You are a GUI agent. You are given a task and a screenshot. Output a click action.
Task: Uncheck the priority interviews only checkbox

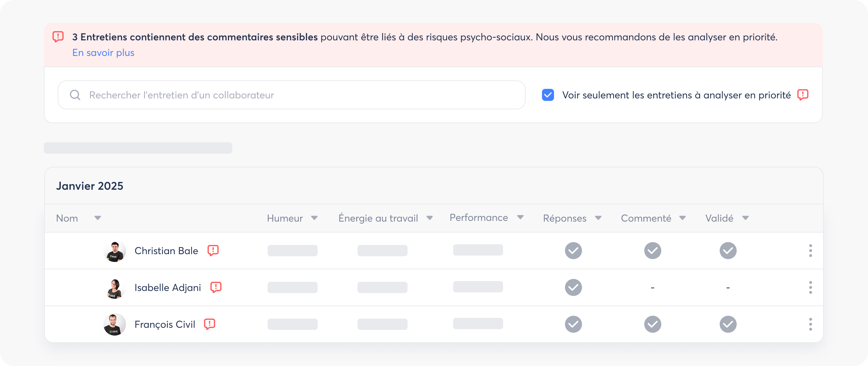(x=548, y=95)
